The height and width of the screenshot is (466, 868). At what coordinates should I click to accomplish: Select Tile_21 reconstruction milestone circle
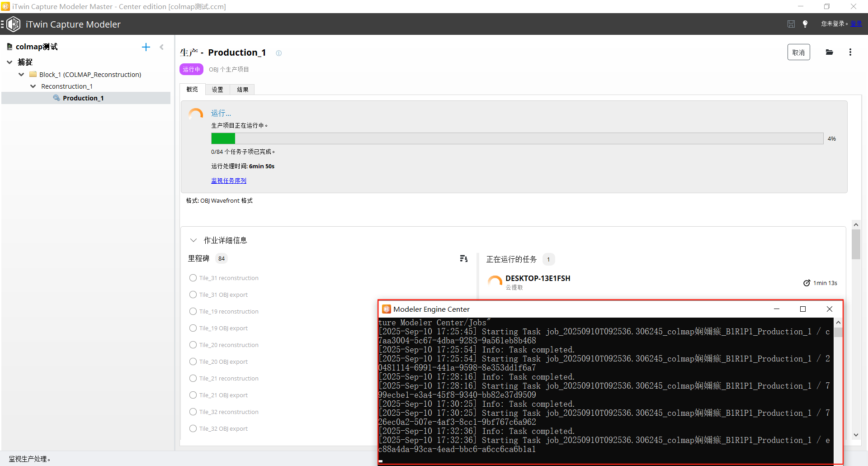pos(193,378)
